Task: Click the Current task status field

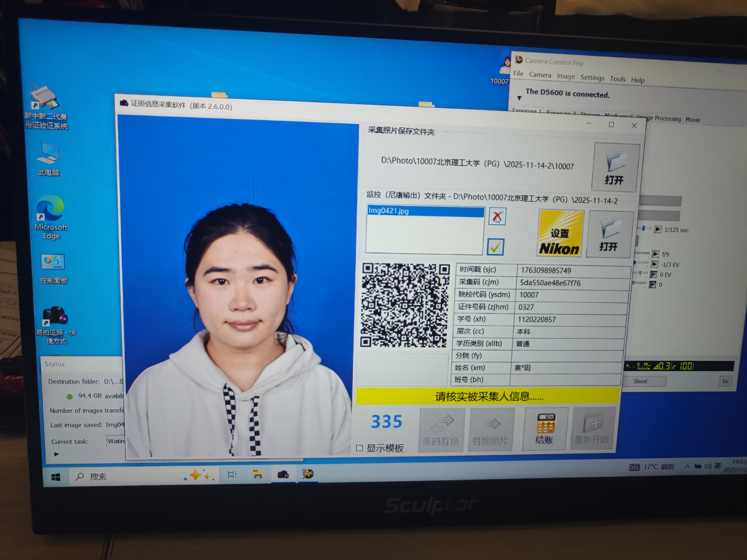Action: (x=116, y=441)
